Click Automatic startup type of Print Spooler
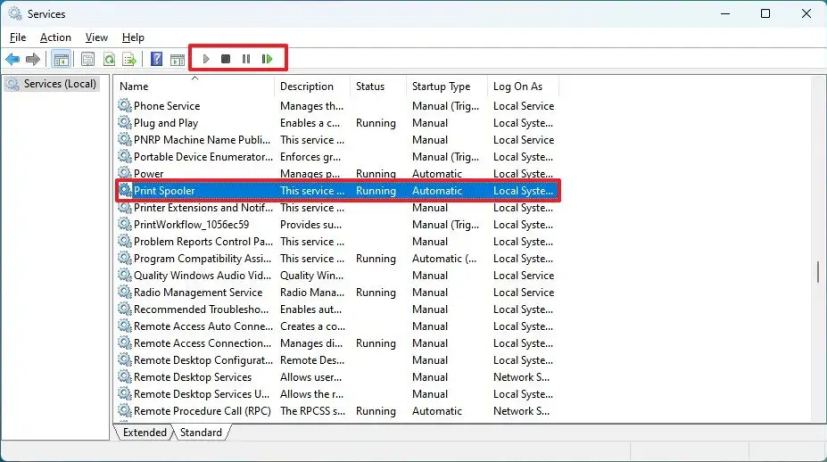 [437, 191]
